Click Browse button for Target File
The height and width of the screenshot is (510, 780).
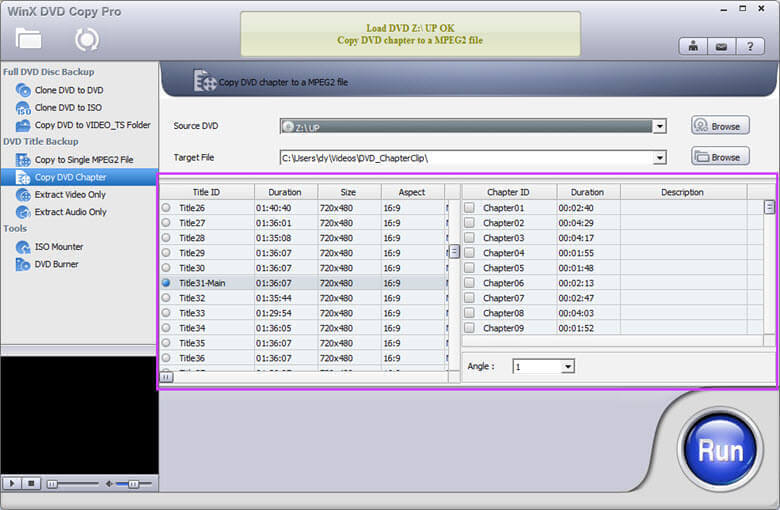720,157
